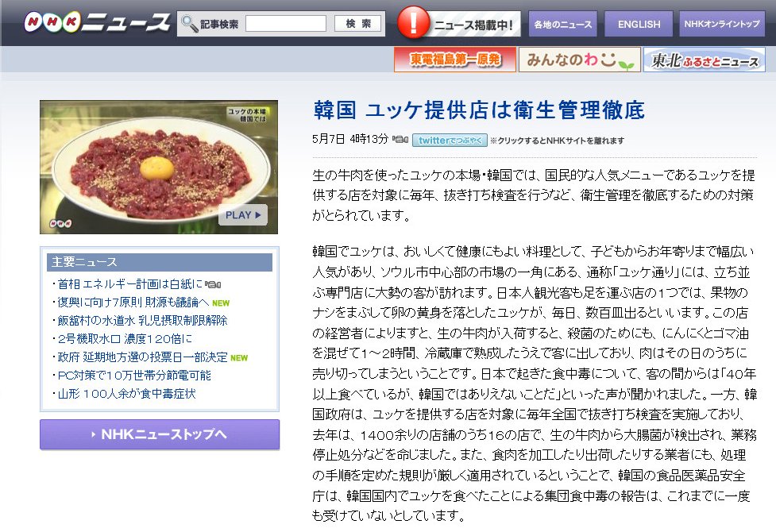Go to NHKニューストップへ button
Screen dimensions: 776x532
coord(160,434)
